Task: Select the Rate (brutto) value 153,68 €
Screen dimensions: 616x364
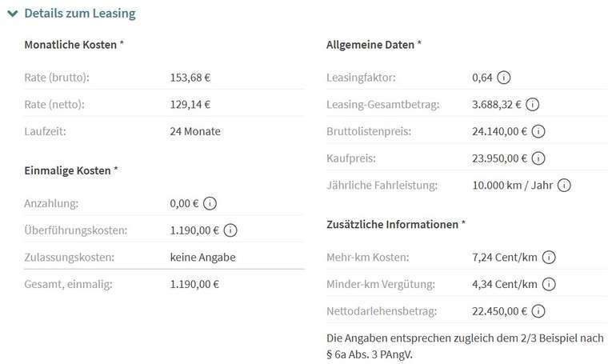Action: tap(190, 78)
